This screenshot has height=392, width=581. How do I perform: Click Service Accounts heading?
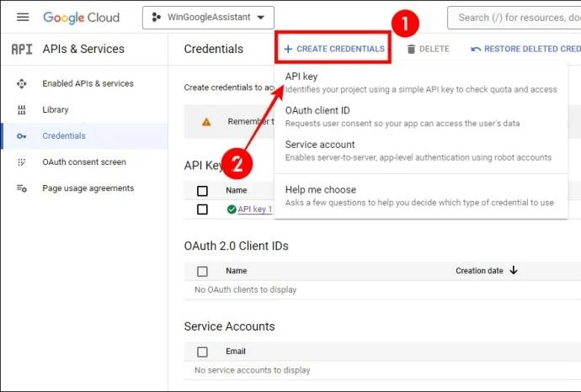(229, 326)
